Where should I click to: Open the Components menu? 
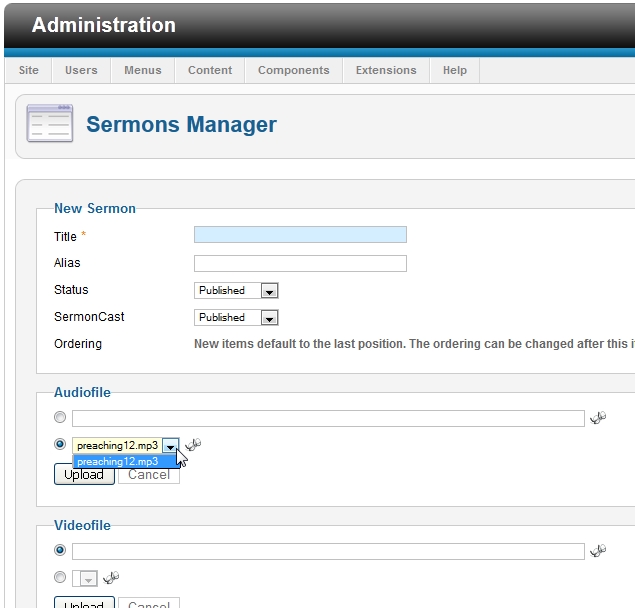(294, 70)
